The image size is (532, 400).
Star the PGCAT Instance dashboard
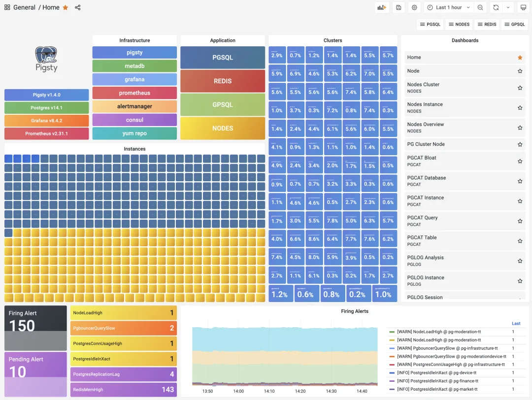click(520, 201)
